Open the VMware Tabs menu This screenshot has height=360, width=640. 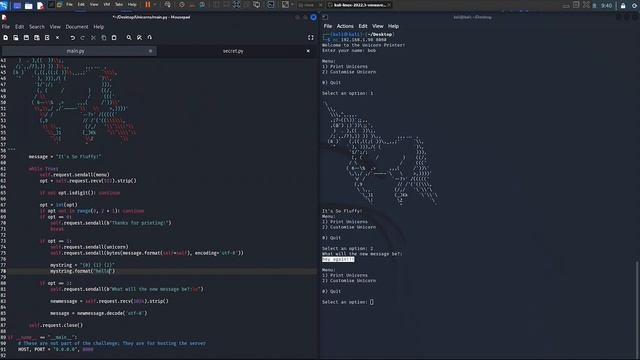[119, 4]
